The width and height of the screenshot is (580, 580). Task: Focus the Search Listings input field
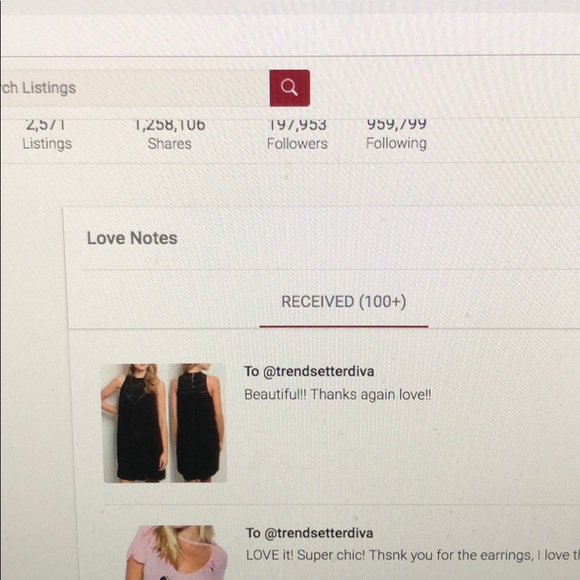point(135,88)
